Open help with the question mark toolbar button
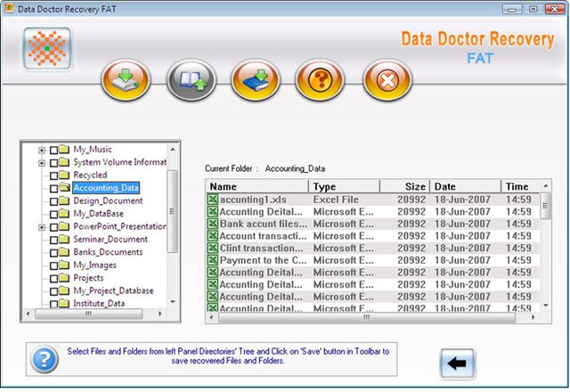Image resolution: width=570 pixels, height=392 pixels. coord(320,80)
